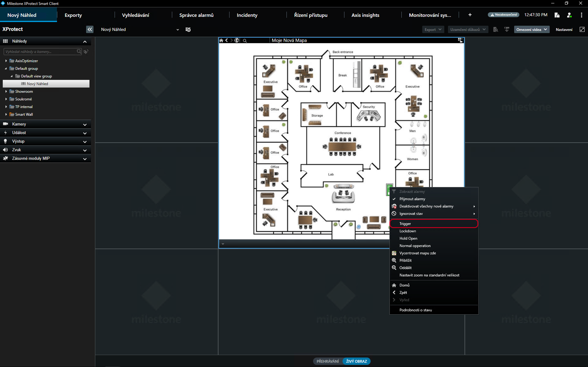
Task: Open the evidence lock list icon
Action: 495,29
